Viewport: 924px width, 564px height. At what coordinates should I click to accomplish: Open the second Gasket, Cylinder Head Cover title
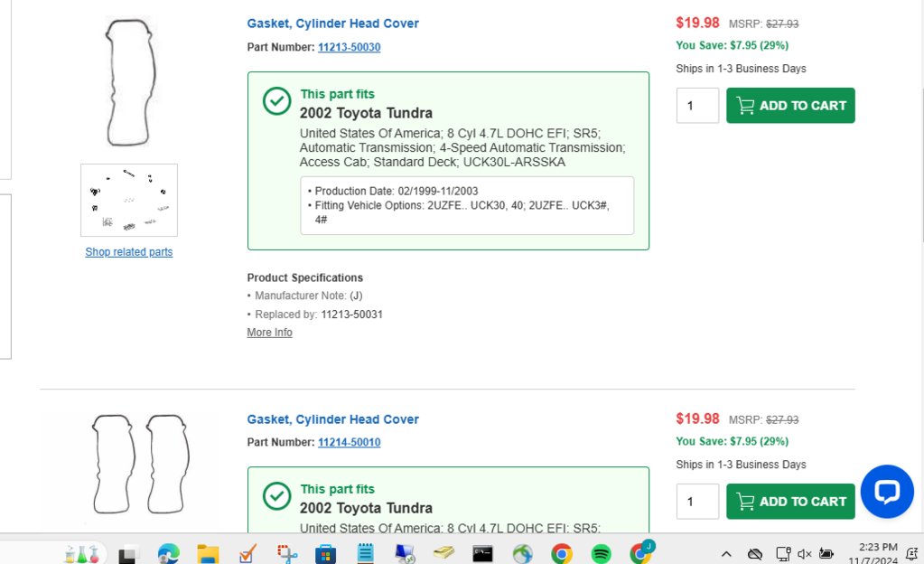[x=333, y=419]
